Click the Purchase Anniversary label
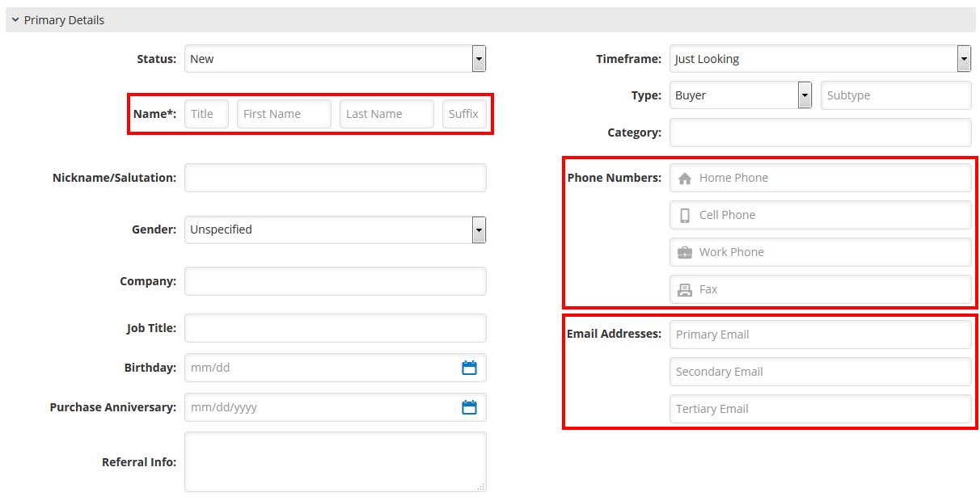 pos(112,407)
